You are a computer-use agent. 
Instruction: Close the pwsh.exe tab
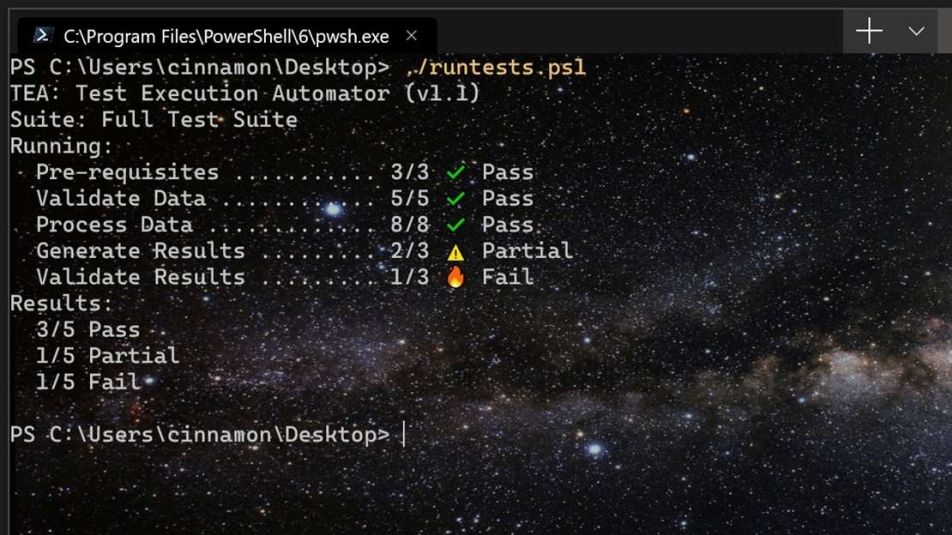pyautogui.click(x=411, y=36)
